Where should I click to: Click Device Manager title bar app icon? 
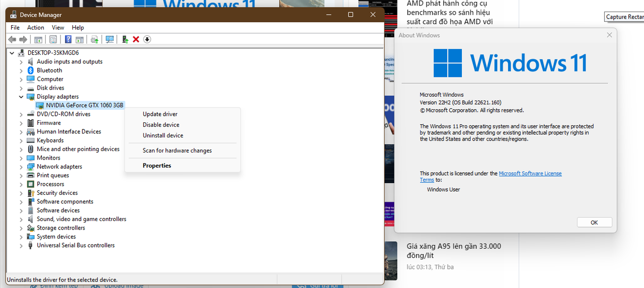pos(14,15)
